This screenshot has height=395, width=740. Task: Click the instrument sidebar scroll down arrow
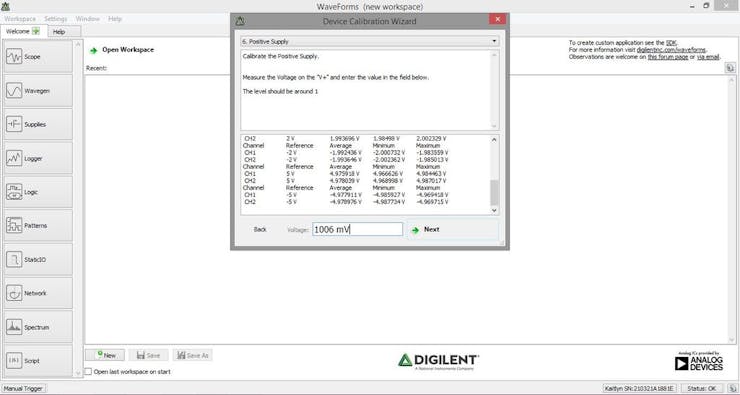click(x=78, y=373)
